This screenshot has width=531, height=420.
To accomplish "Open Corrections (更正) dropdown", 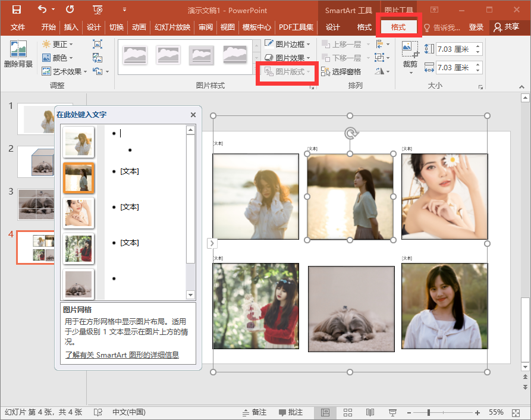I will coord(57,44).
